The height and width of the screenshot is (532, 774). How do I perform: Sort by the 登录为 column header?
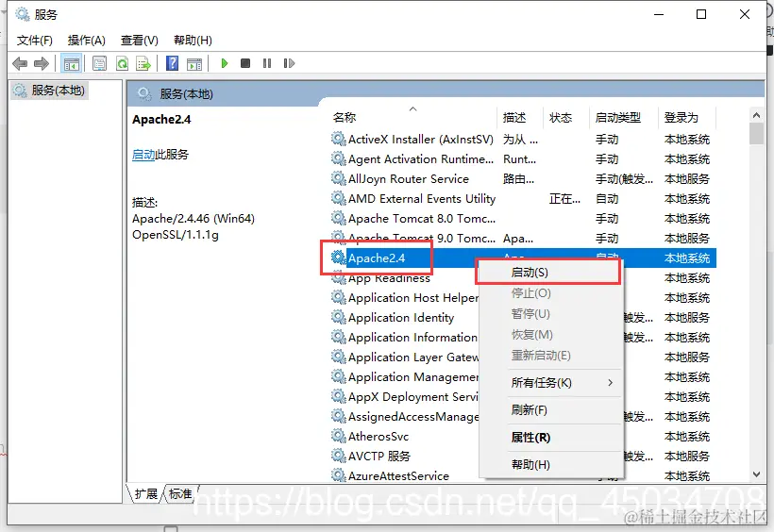click(686, 118)
